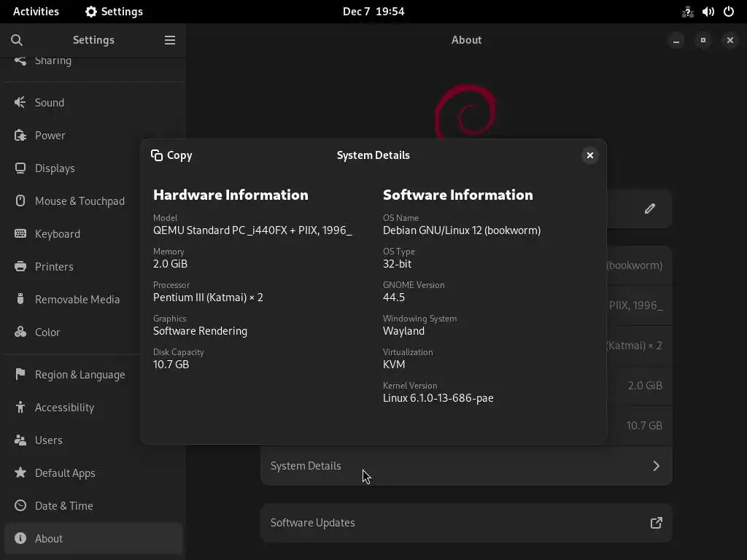Click GNOME Version value 44.5

point(394,297)
